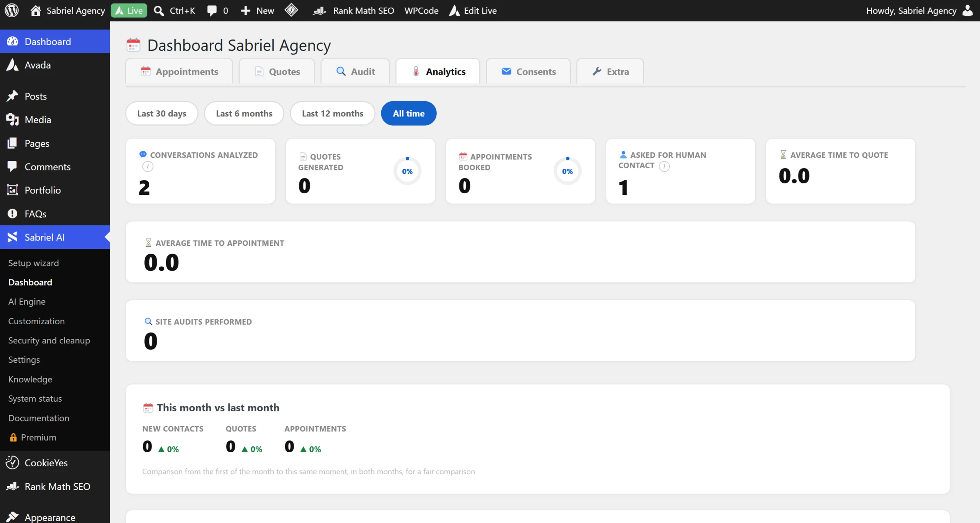The width and height of the screenshot is (980, 523).
Task: Select Sabriel AI in sidebar
Action: 55,237
